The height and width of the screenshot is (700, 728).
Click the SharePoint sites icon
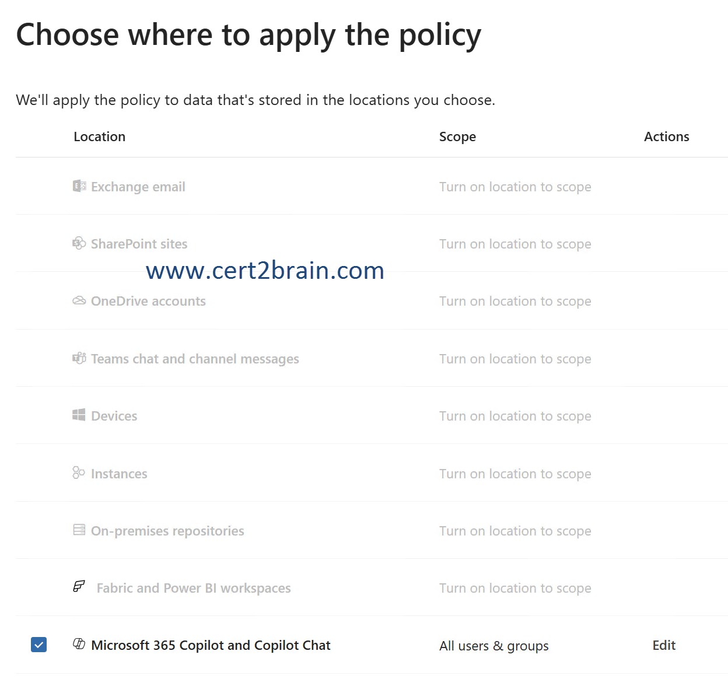pos(79,243)
